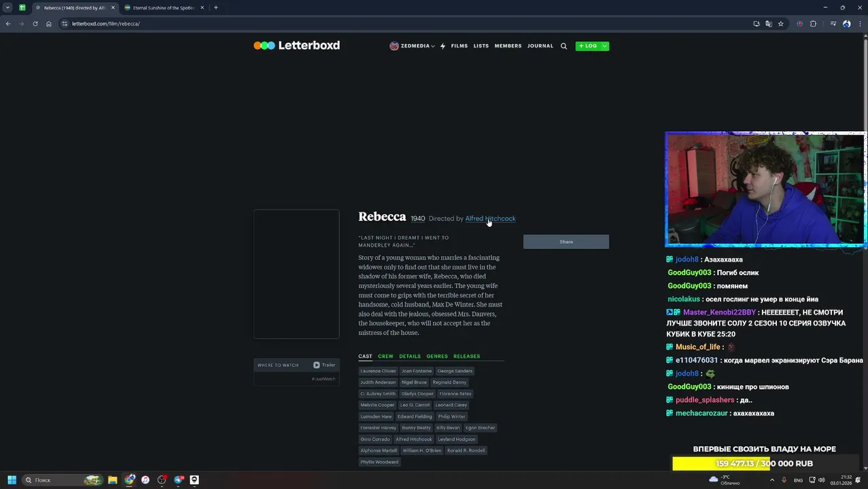Open the tab search dropdown arrow
868x489 pixels.
(x=7, y=7)
